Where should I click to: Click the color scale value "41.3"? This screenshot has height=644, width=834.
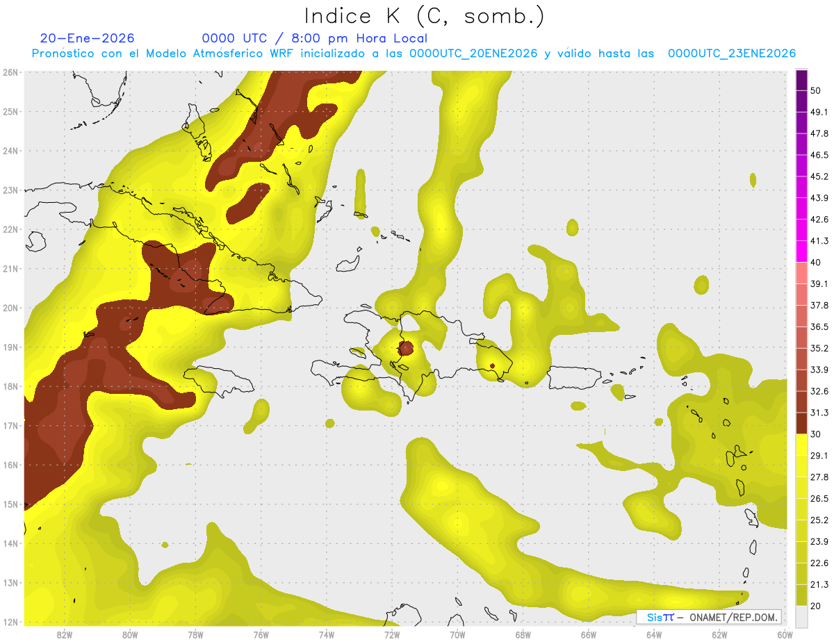click(819, 241)
